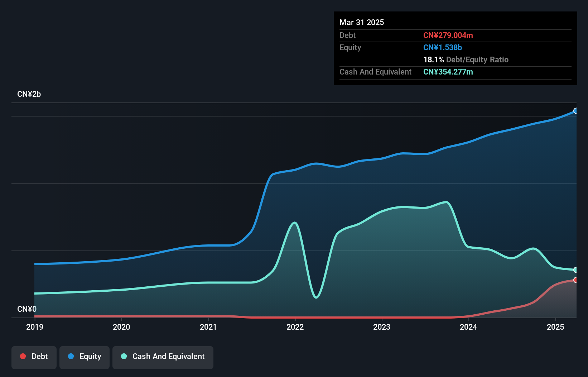
Task: Select the Cash endpoint marker at chart edge
Action: [x=575, y=270]
